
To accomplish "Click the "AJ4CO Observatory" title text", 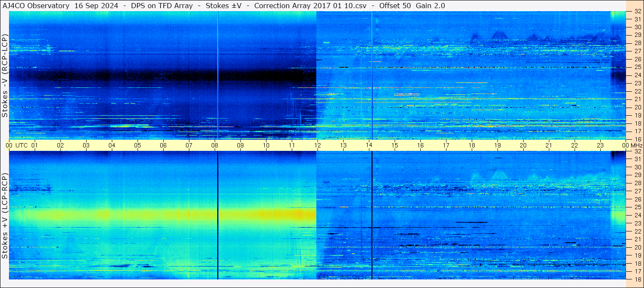I will [x=36, y=6].
